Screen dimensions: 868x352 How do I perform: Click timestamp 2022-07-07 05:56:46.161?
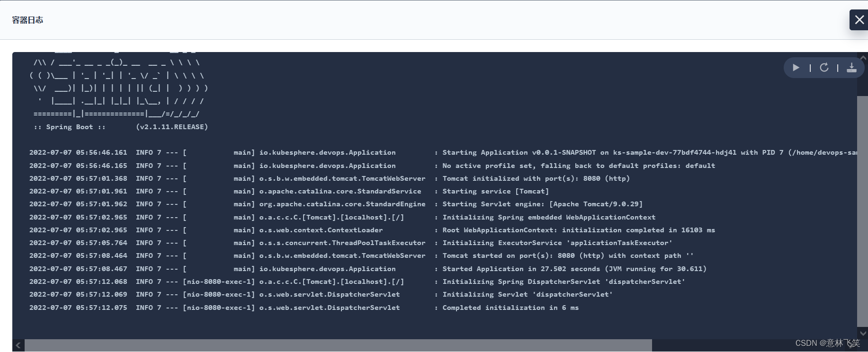click(78, 152)
